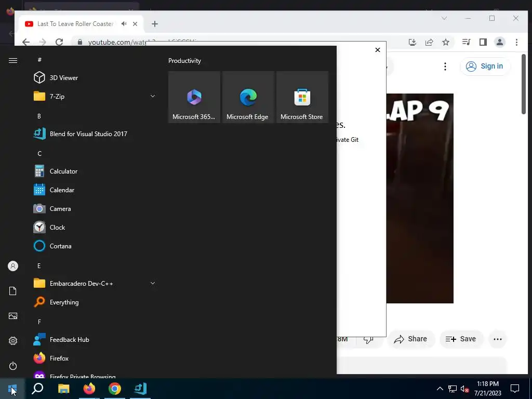This screenshot has height=399, width=532.
Task: Click the Productivity group header
Action: (184, 61)
